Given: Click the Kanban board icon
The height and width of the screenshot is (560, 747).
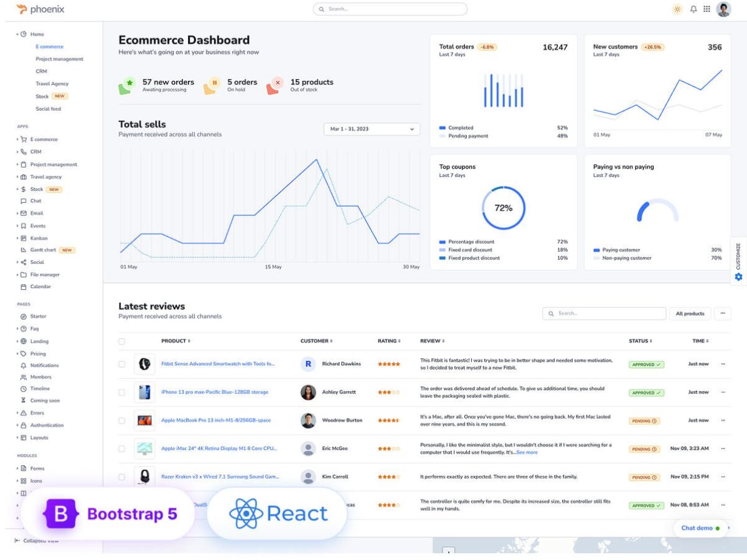Looking at the screenshot, I should coord(24,238).
